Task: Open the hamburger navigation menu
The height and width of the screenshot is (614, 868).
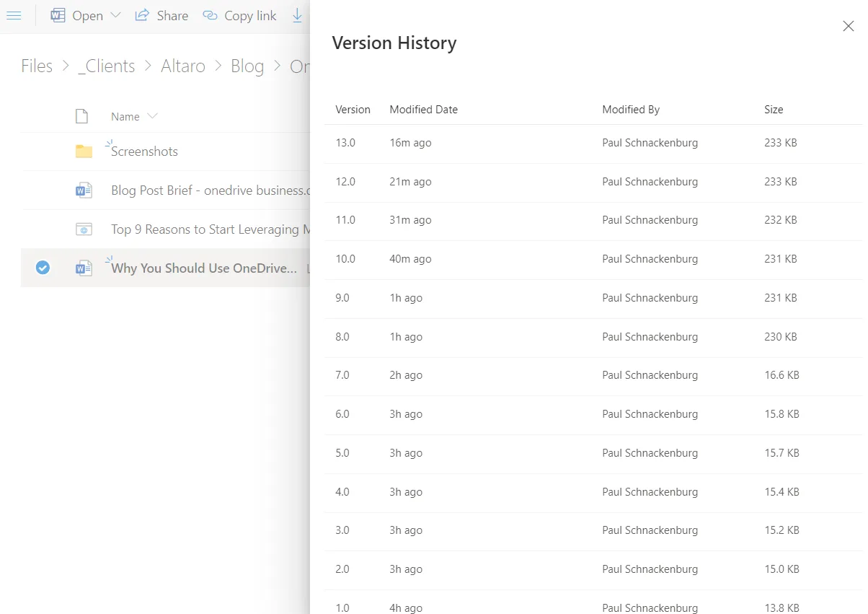Action: [13, 15]
